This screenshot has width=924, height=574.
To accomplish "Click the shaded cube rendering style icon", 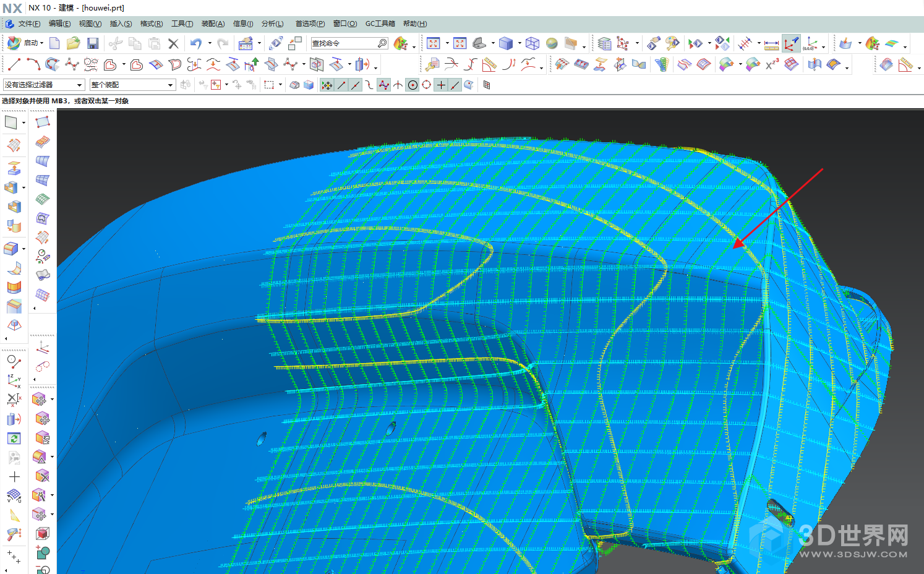I will tap(506, 43).
